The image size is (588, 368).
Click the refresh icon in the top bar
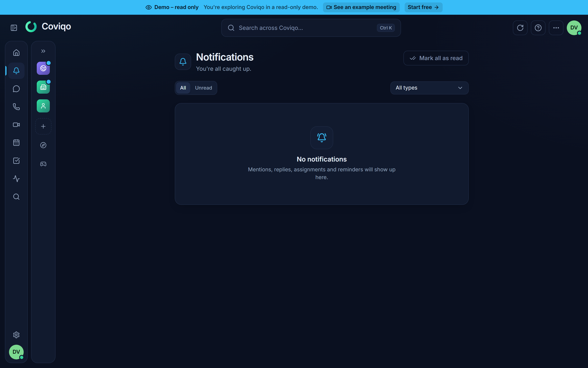[520, 28]
